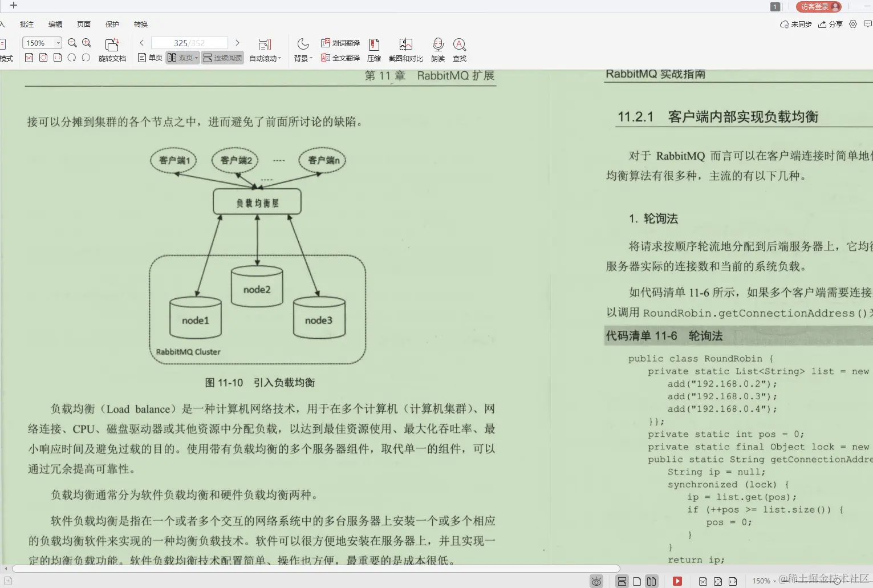Toggle the eye reading-mode icon in status bar
The height and width of the screenshot is (588, 873).
[596, 580]
